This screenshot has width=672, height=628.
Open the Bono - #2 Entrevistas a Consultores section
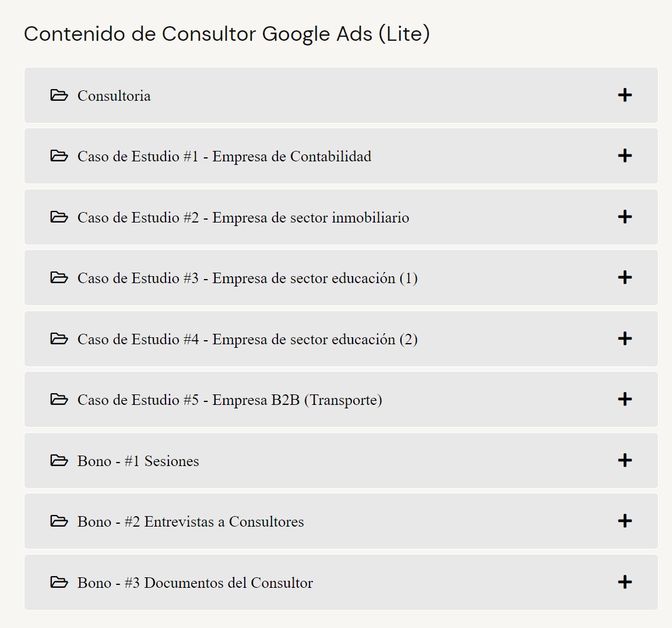coord(624,521)
